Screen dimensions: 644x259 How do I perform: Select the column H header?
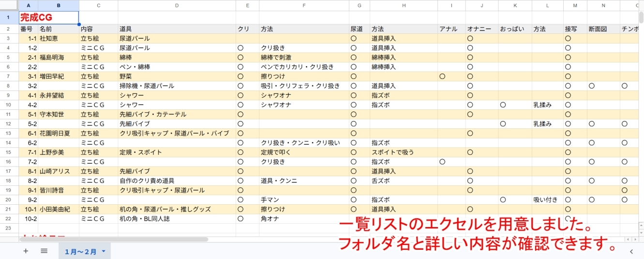point(404,5)
